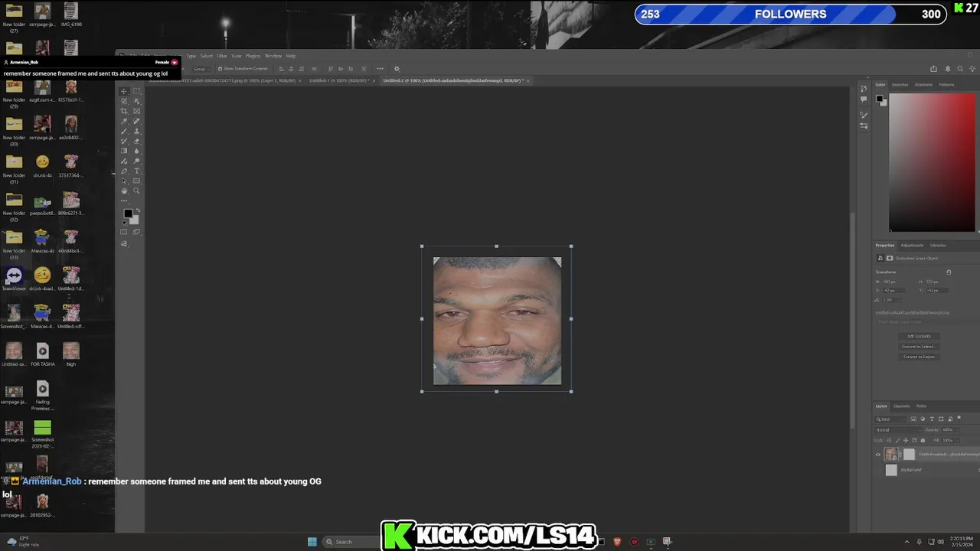The image size is (980, 551).
Task: Hide the smart object layer eye icon
Action: click(878, 455)
